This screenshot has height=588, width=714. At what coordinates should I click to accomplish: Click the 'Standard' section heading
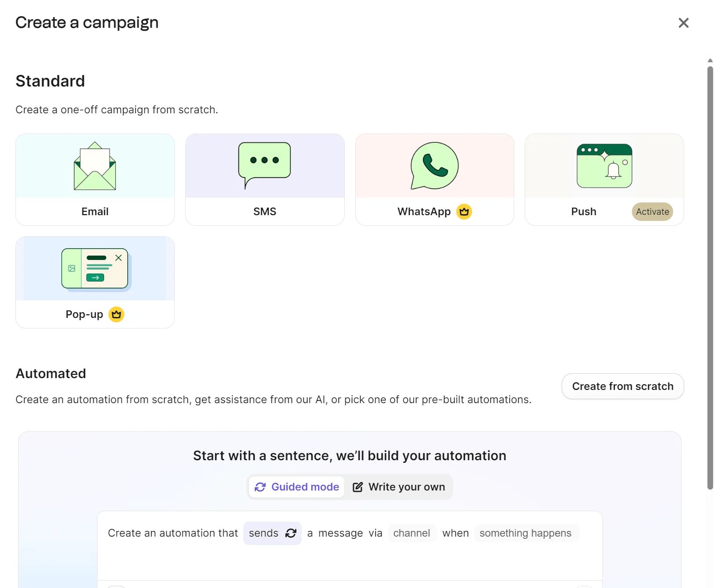[50, 81]
